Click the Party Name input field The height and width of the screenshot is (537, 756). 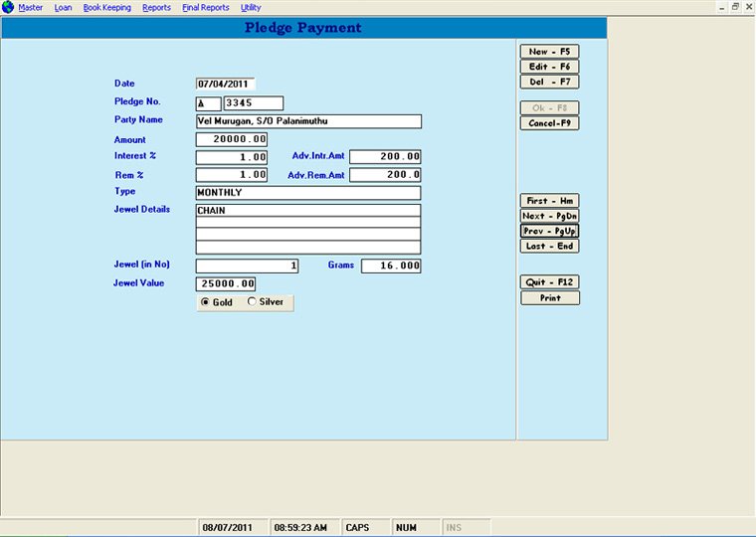pos(308,121)
